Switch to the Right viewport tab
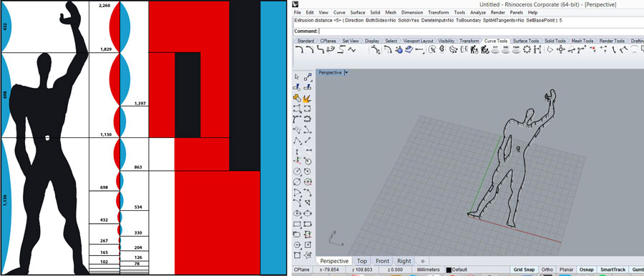The width and height of the screenshot is (644, 276). [404, 261]
